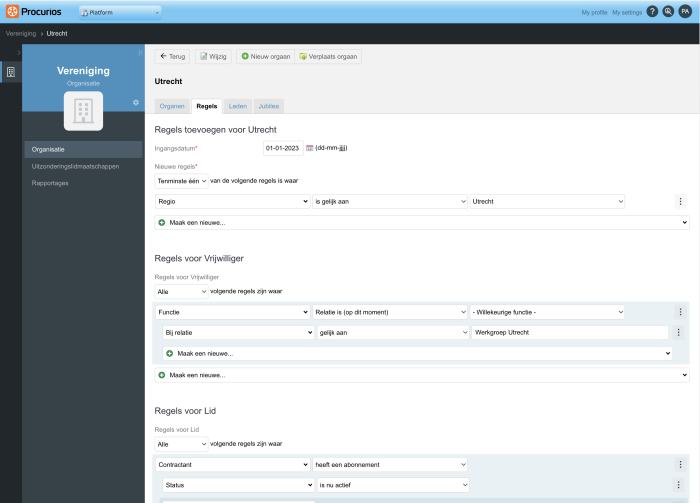
Task: Open the Status field dropdown
Action: [238, 485]
